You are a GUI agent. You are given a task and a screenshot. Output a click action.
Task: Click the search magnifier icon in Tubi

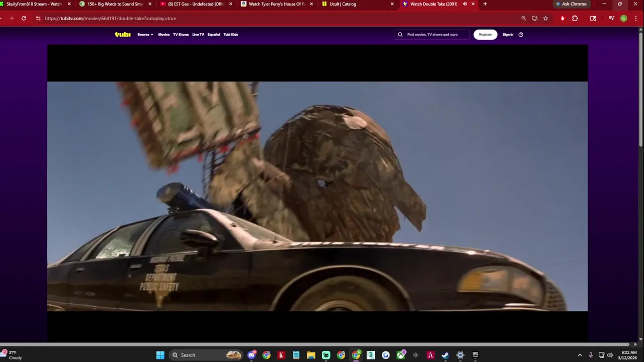(400, 35)
